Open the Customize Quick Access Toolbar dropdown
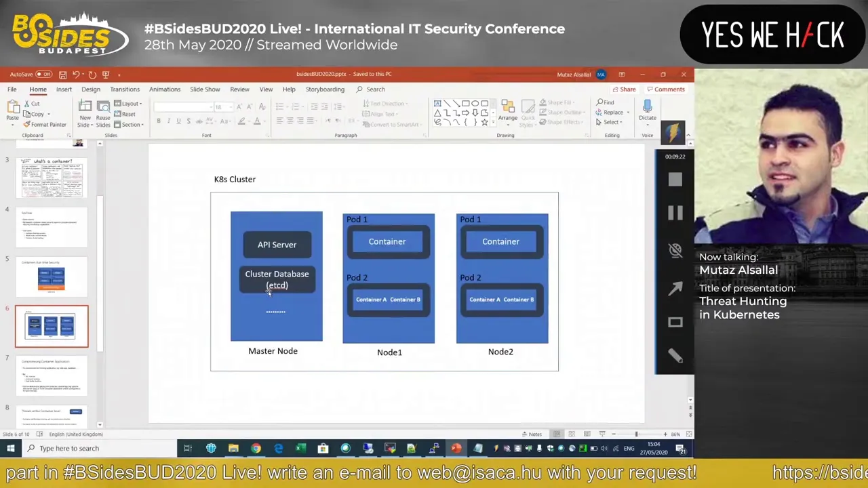This screenshot has width=868, height=488. click(119, 75)
